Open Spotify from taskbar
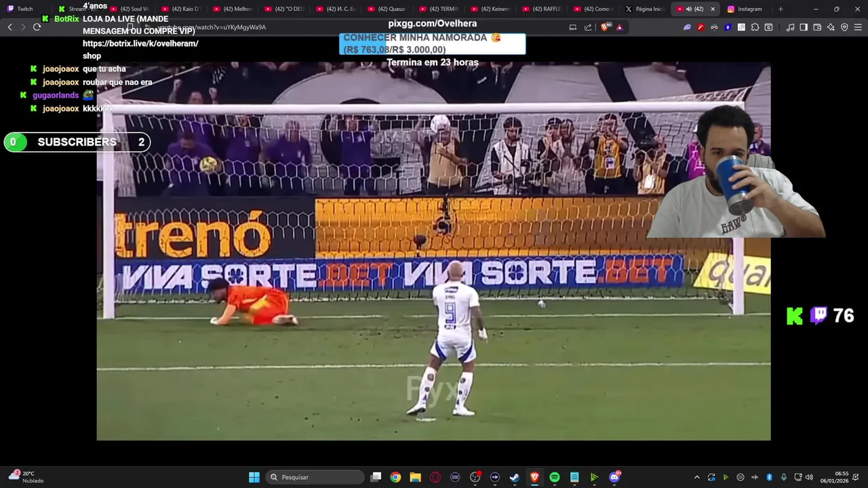The width and height of the screenshot is (868, 488). point(555,477)
